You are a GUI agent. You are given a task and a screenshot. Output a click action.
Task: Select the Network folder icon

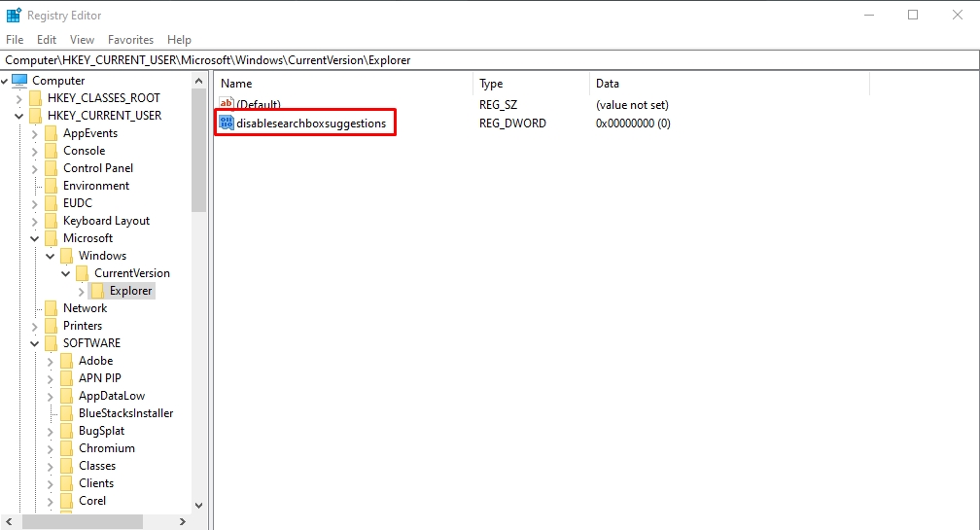52,308
